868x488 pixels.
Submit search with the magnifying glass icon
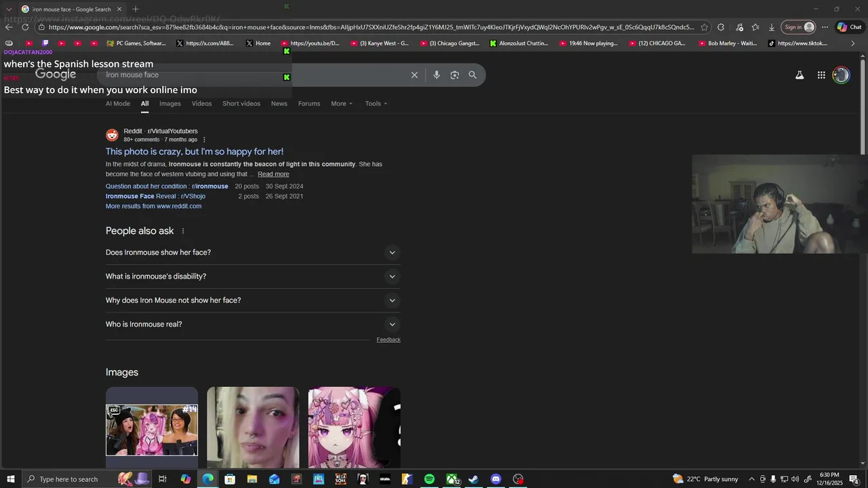[x=473, y=75]
